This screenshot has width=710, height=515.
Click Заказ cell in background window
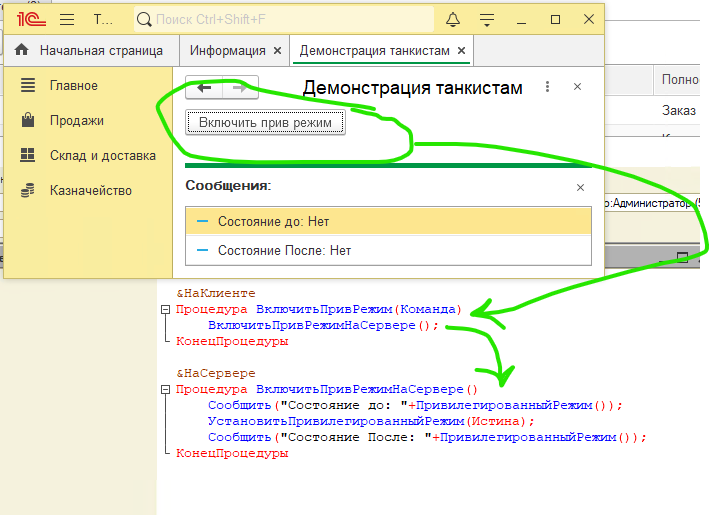coord(679,110)
